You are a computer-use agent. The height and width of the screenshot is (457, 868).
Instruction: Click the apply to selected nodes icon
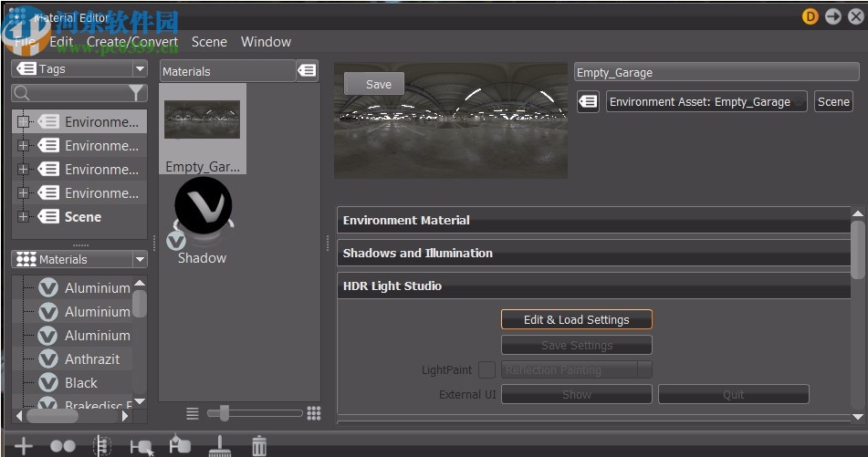pos(141,446)
